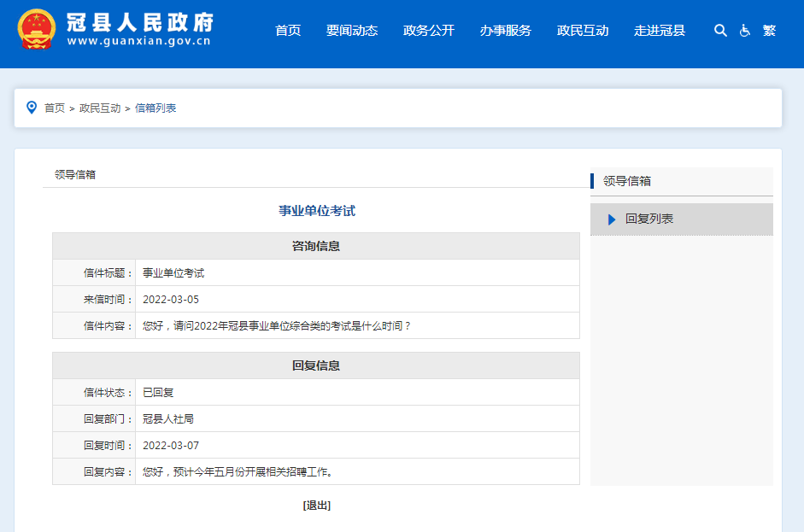Click the 回复时间 label cell
Screen dimensions: 804x532
pos(94,446)
